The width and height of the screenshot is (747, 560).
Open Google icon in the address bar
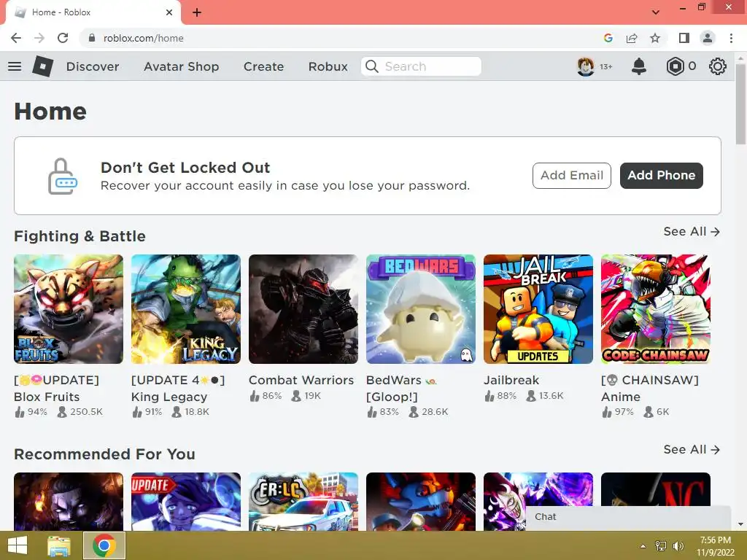608,38
